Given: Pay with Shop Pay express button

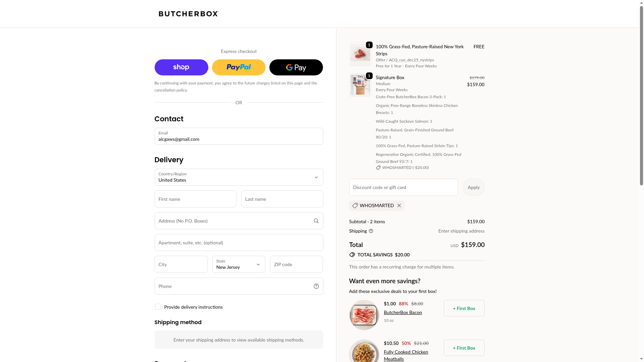Looking at the screenshot, I should click(x=181, y=67).
